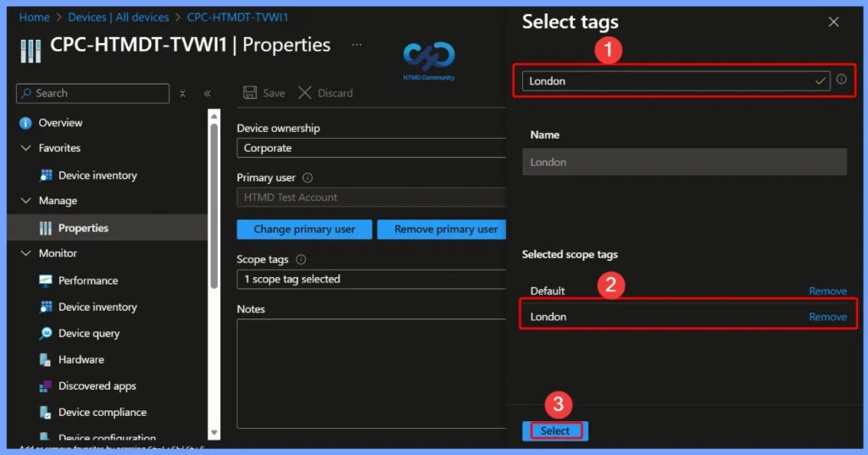Click the search magnifier icon in sidebar

[26, 93]
